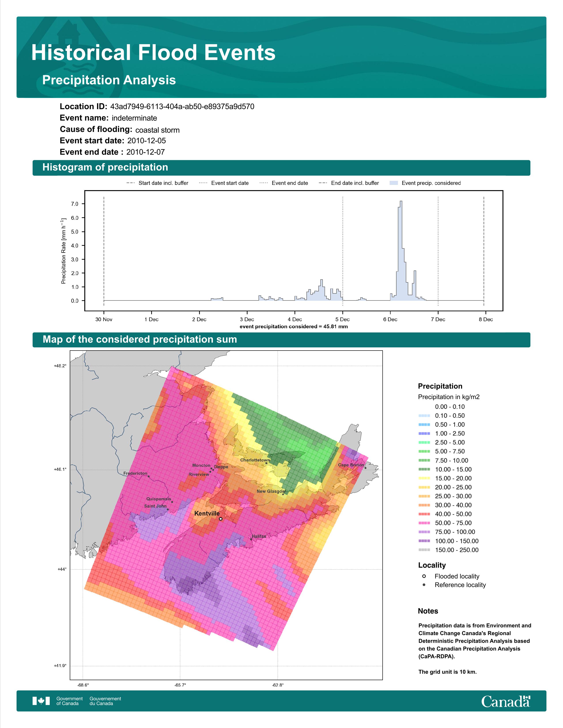Click the End date incl. buffer legend dash
The image size is (563, 728).
pyautogui.click(x=323, y=183)
